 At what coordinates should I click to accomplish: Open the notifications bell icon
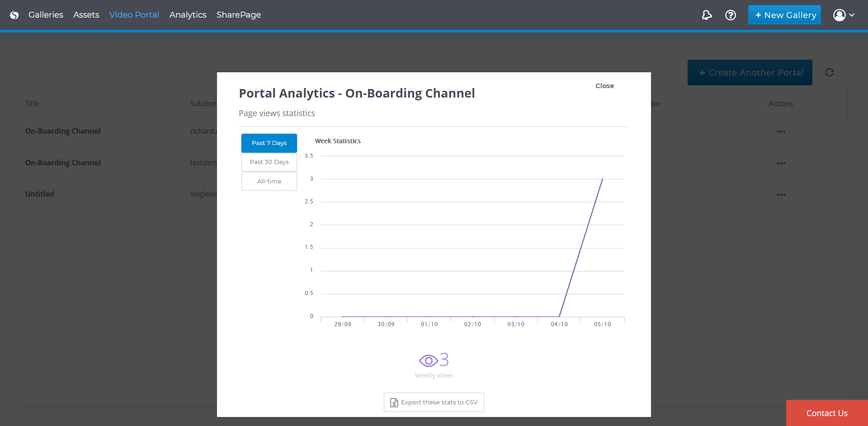click(707, 15)
